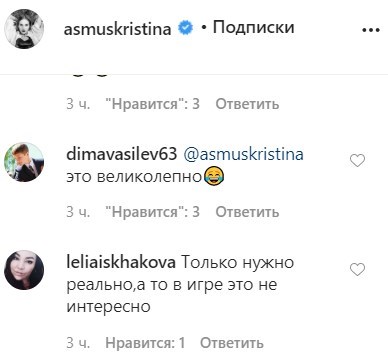Click the @asmuskristina mention in comment

(x=243, y=155)
